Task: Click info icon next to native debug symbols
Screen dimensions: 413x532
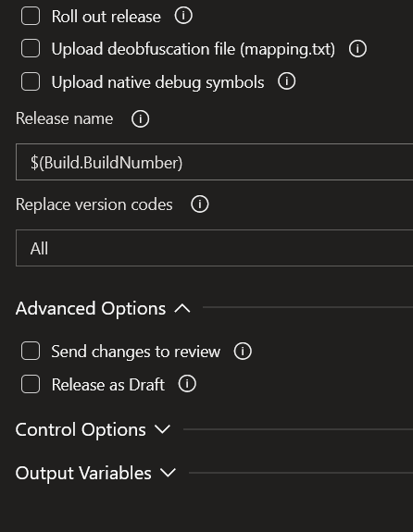Action: pyautogui.click(x=287, y=81)
